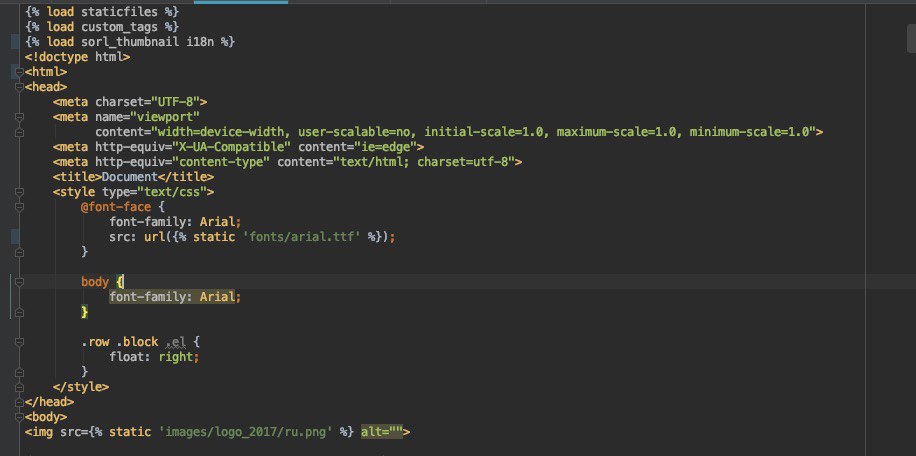Click the 'custom_tags' word
This screenshot has width=916, height=456.
tap(120, 27)
